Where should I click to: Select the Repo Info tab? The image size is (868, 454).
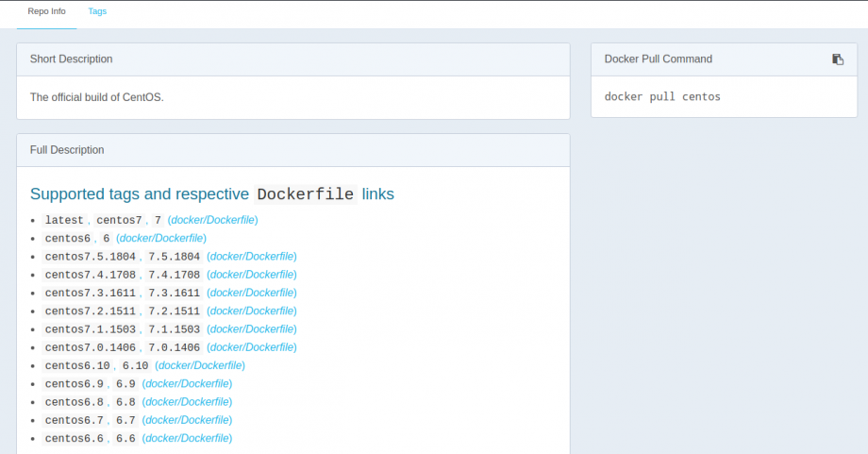(46, 11)
